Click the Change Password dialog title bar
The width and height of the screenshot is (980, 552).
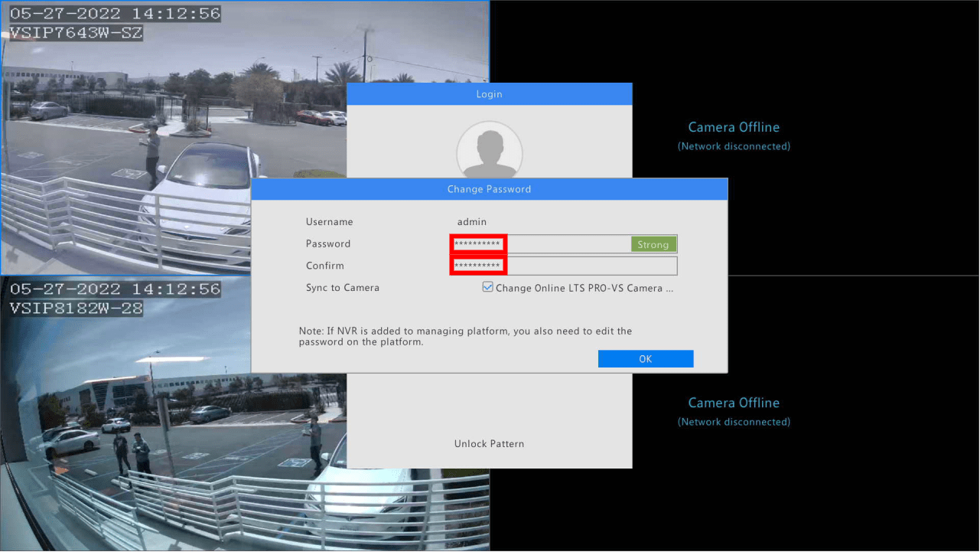pyautogui.click(x=489, y=189)
